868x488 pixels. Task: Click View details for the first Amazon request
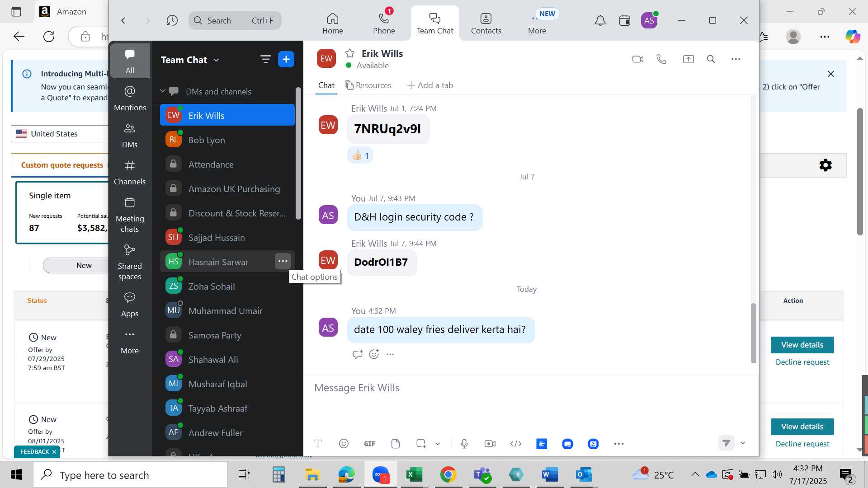point(802,345)
